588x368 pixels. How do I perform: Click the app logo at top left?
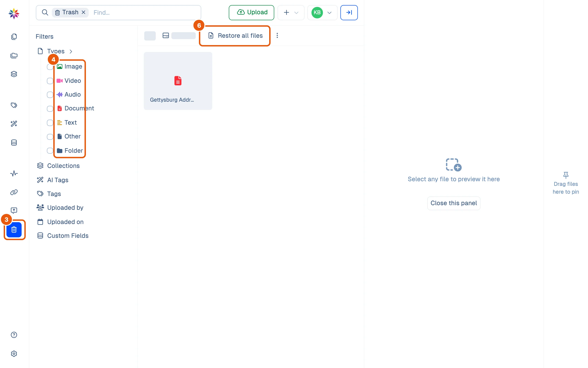(x=14, y=13)
